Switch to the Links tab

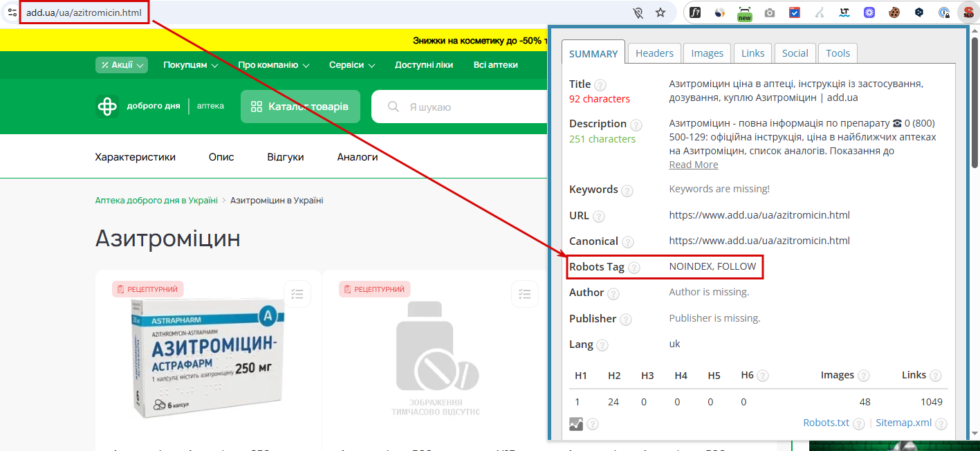click(x=753, y=53)
